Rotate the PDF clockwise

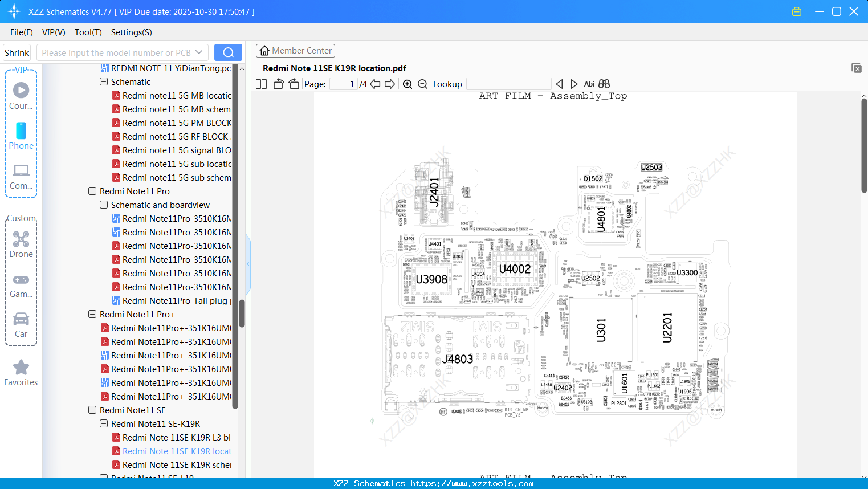point(294,84)
